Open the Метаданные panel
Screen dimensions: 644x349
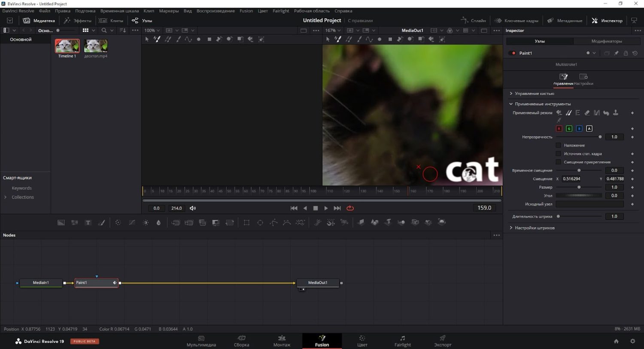[565, 21]
